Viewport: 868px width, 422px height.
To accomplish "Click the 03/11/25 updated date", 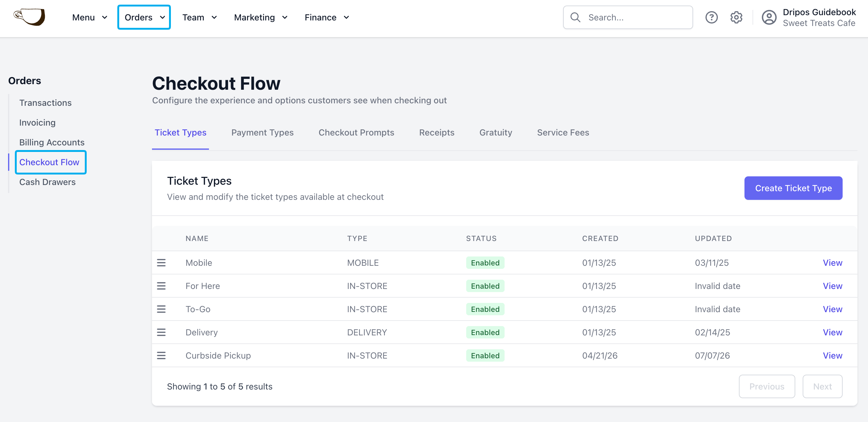I will 712,263.
